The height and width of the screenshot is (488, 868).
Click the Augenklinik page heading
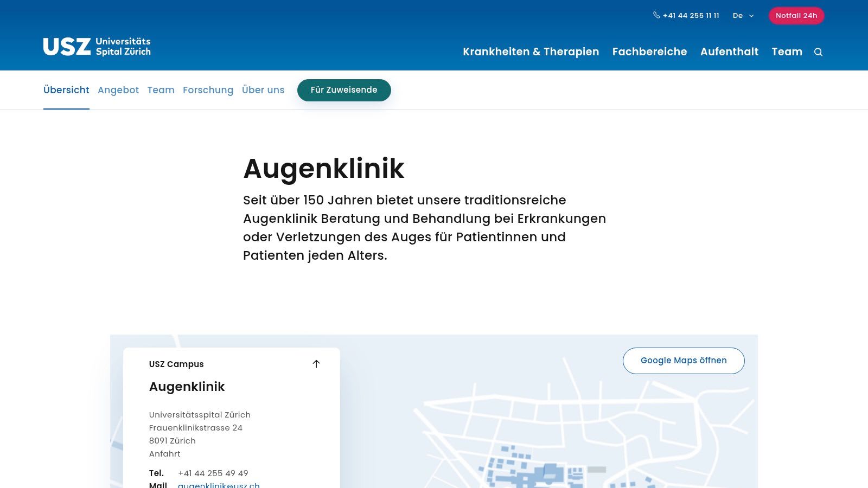point(324,169)
